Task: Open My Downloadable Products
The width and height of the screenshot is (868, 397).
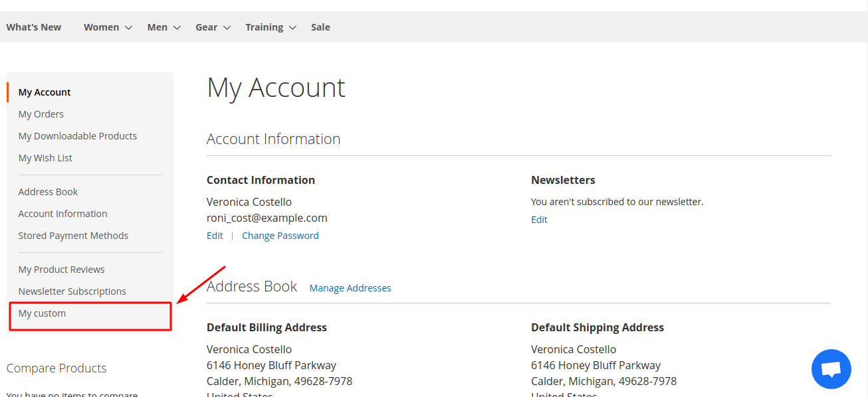Action: coord(78,135)
